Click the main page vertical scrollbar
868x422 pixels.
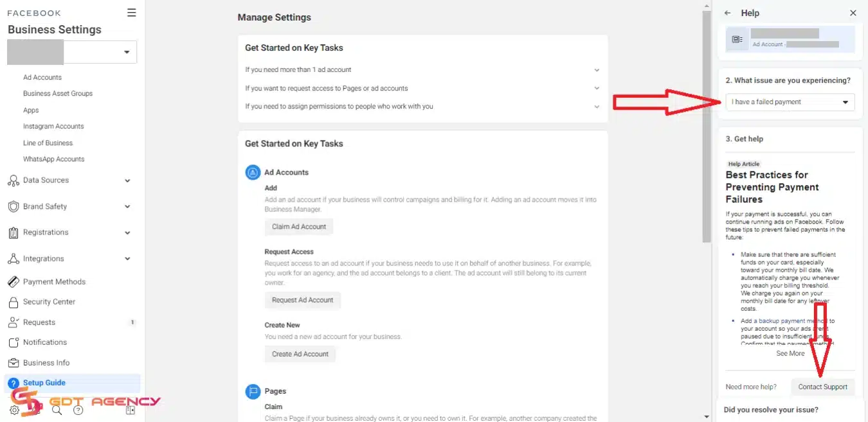pos(707,127)
